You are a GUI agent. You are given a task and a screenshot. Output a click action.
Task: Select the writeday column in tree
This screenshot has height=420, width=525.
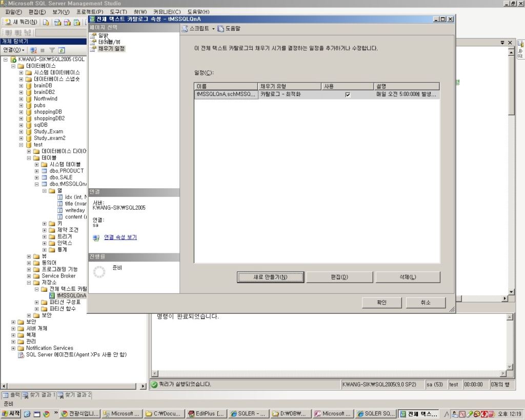(x=75, y=210)
